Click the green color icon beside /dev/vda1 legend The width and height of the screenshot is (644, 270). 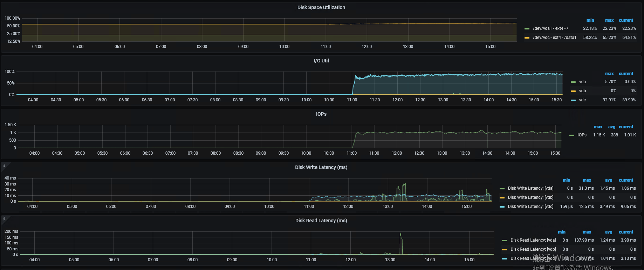[527, 29]
